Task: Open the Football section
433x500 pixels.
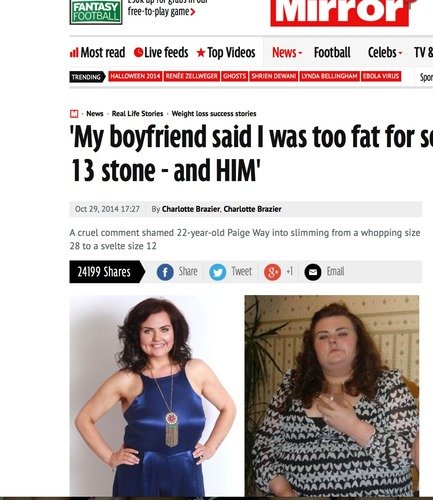Action: tap(332, 52)
